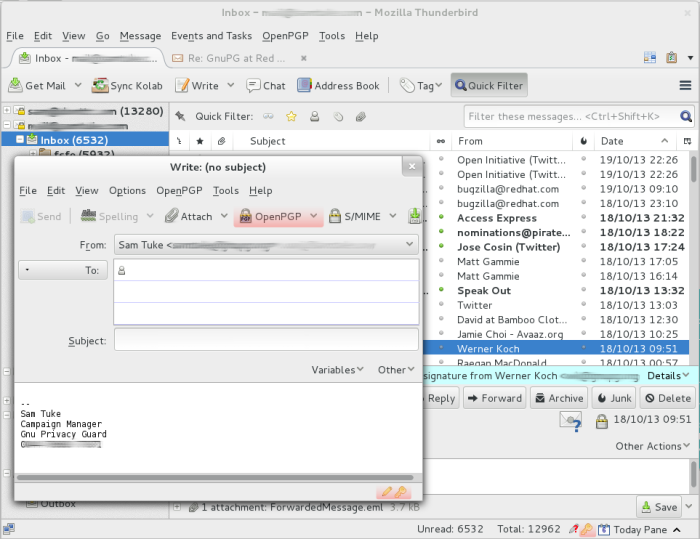Open column picker icon in message list
This screenshot has width=700, height=539.
click(688, 141)
